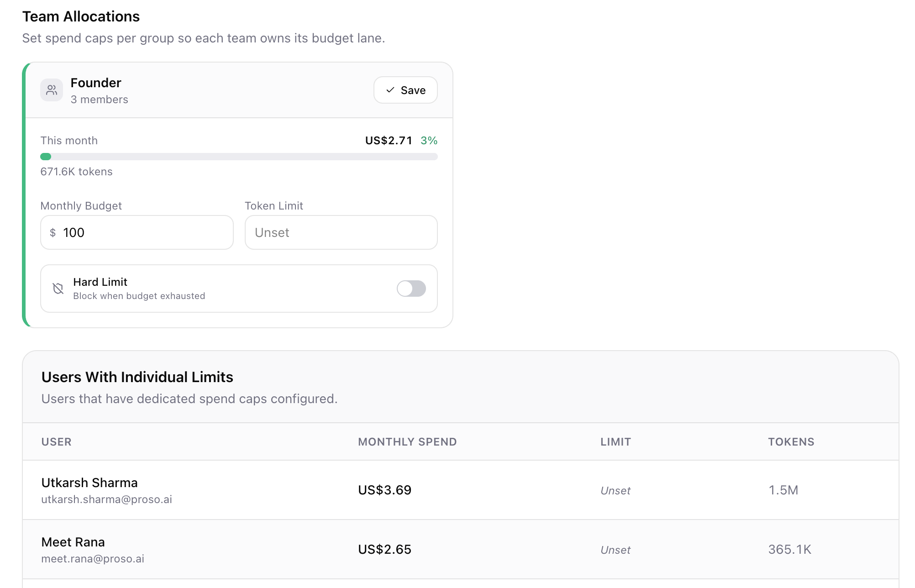Click the 3% usage percentage
Viewport: 915px width, 588px height.
pyautogui.click(x=429, y=141)
